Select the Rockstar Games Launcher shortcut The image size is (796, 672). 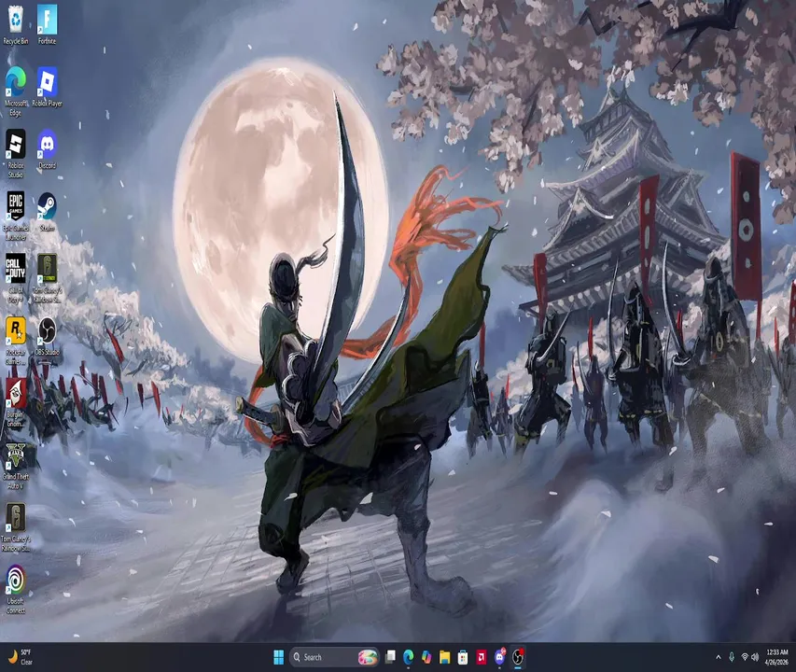pos(16,341)
